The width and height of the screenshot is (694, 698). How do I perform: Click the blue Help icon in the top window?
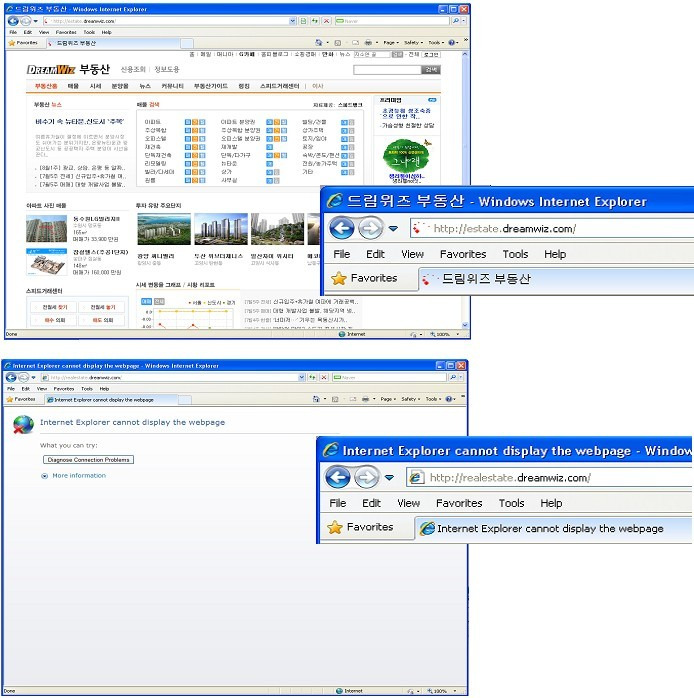(451, 43)
